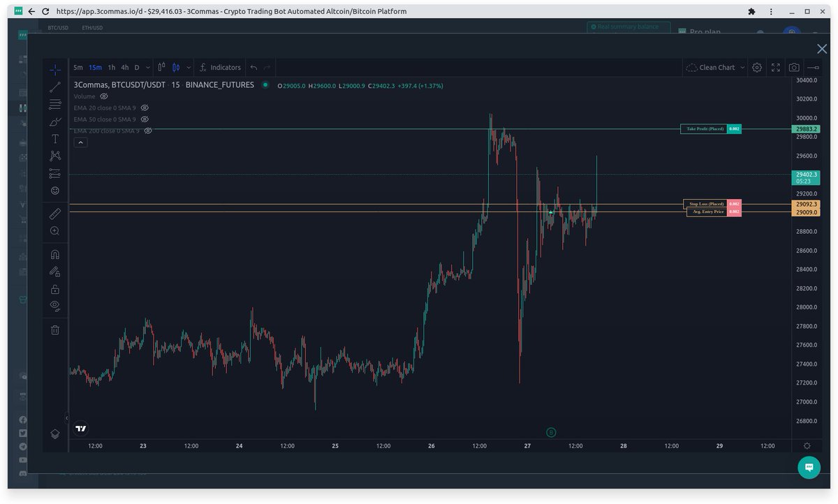This screenshot has width=838, height=504.
Task: Toggle visibility of EMA 50 indicator
Action: pos(145,119)
